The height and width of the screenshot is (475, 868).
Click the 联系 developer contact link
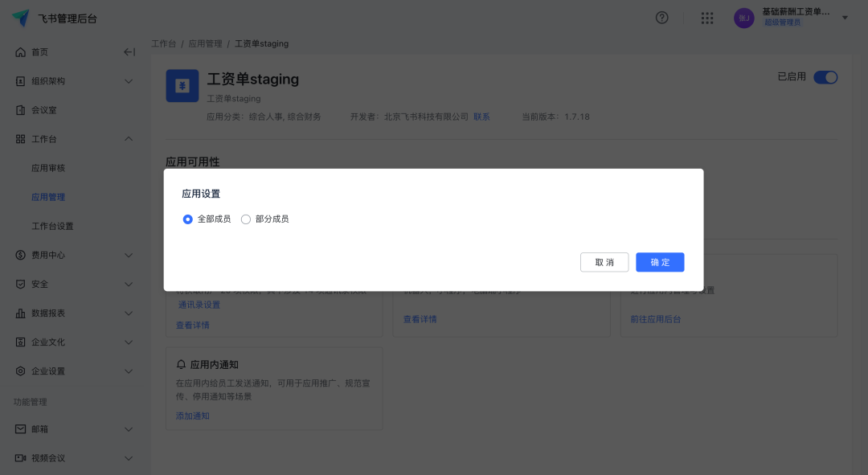(x=481, y=117)
